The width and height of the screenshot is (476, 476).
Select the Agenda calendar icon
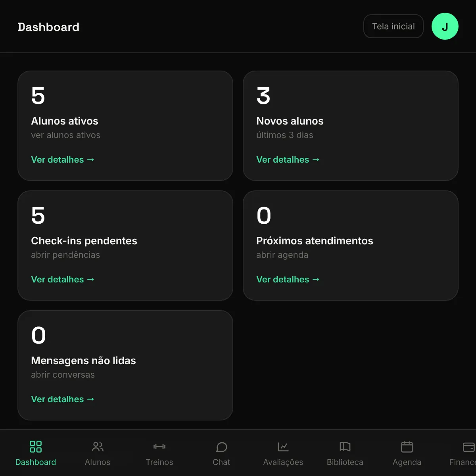click(407, 447)
